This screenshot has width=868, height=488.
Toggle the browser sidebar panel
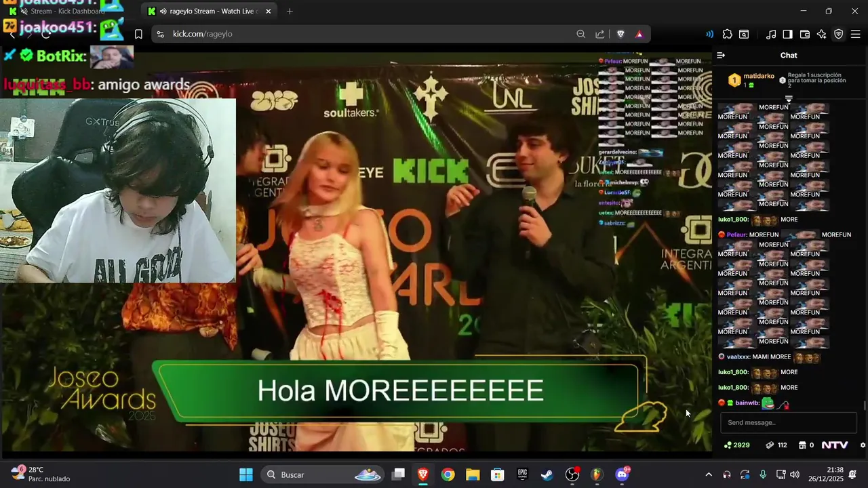click(788, 34)
